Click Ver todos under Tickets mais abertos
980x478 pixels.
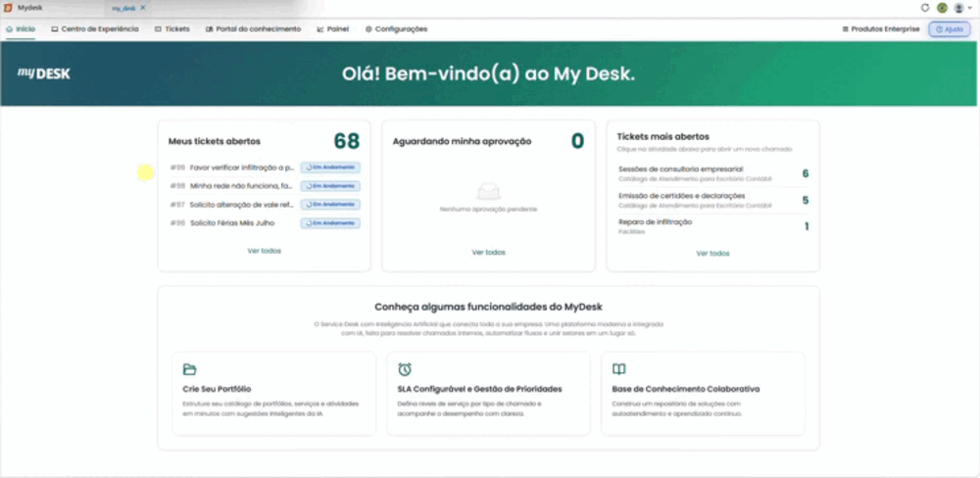pyautogui.click(x=712, y=253)
